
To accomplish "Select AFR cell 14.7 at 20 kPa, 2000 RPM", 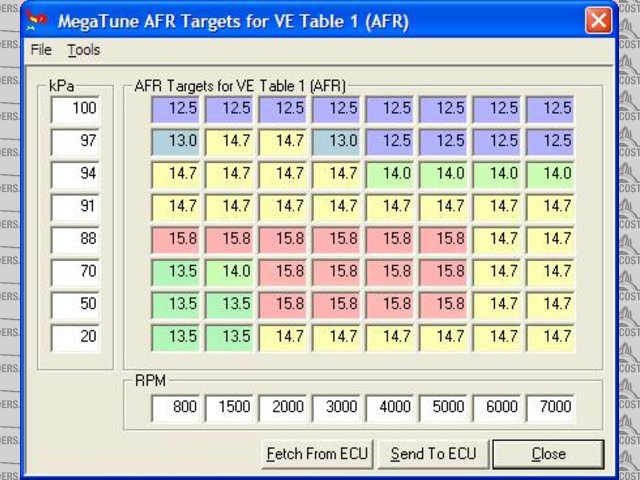I will pos(282,338).
